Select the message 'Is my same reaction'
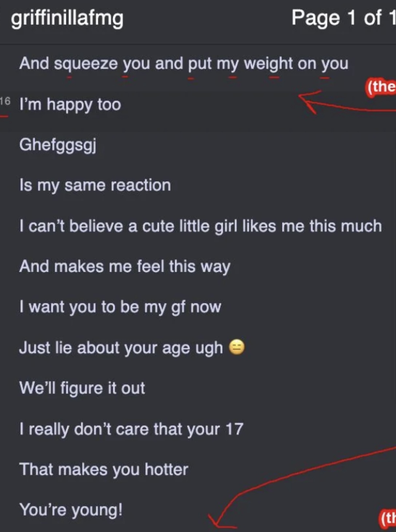The height and width of the screenshot is (532, 396). click(95, 186)
